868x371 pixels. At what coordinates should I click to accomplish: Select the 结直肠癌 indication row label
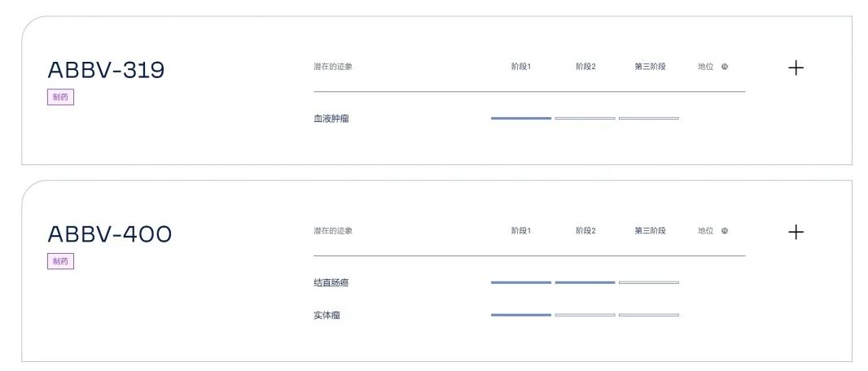(x=331, y=283)
